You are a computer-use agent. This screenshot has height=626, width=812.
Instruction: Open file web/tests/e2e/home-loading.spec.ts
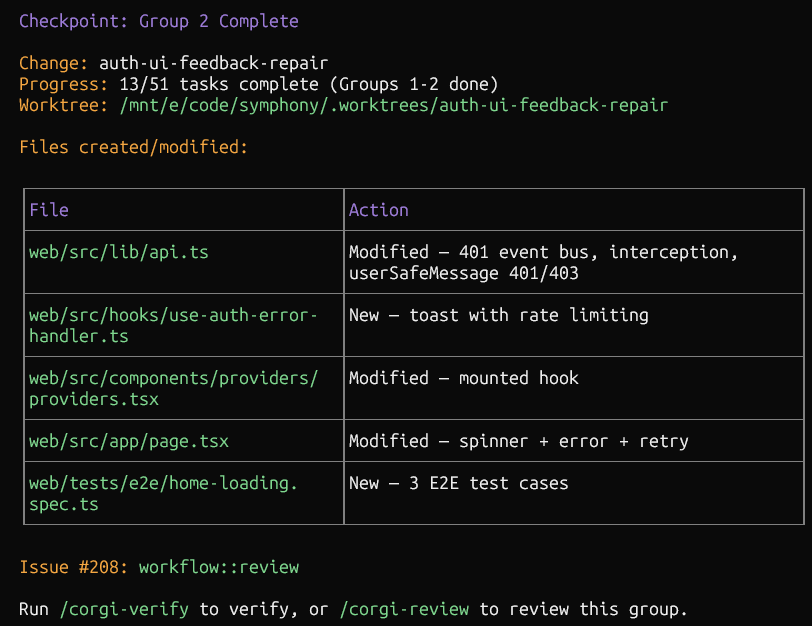click(163, 494)
